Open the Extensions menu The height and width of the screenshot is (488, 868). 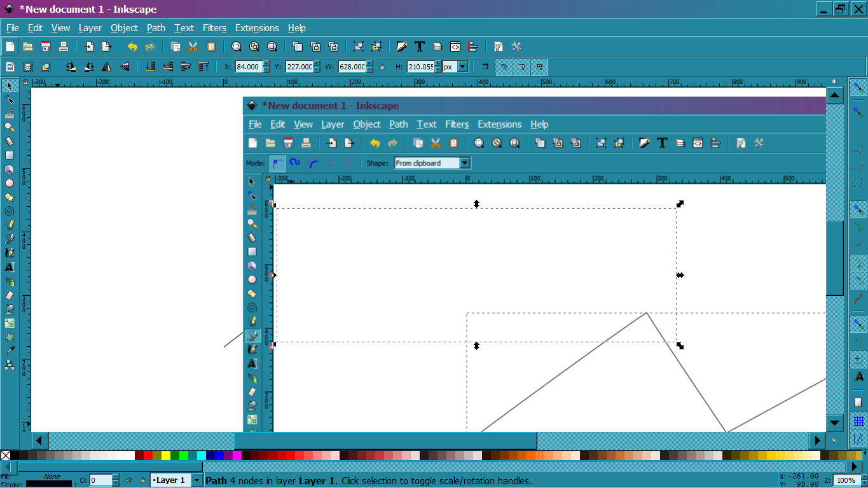[257, 28]
